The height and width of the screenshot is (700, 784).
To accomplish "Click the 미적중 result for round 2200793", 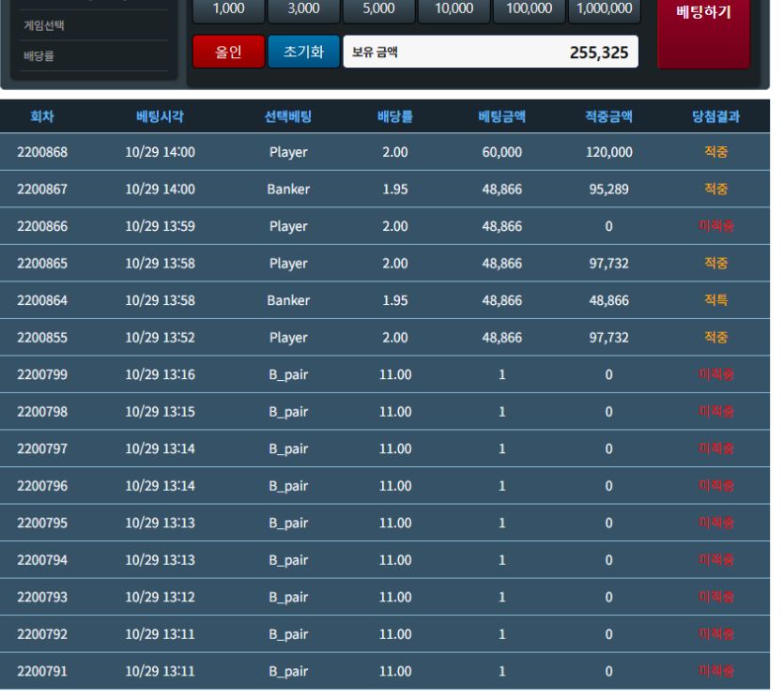I will (x=716, y=597).
